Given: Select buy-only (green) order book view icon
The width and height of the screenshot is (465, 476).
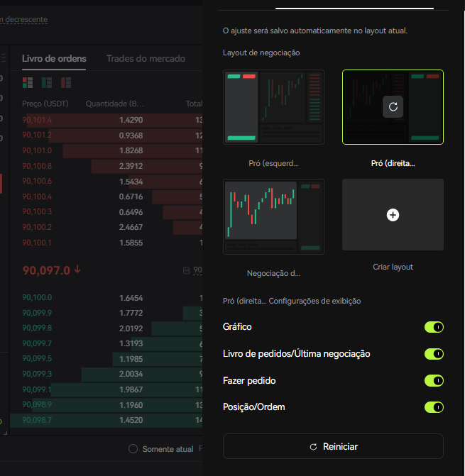Looking at the screenshot, I should click(47, 83).
